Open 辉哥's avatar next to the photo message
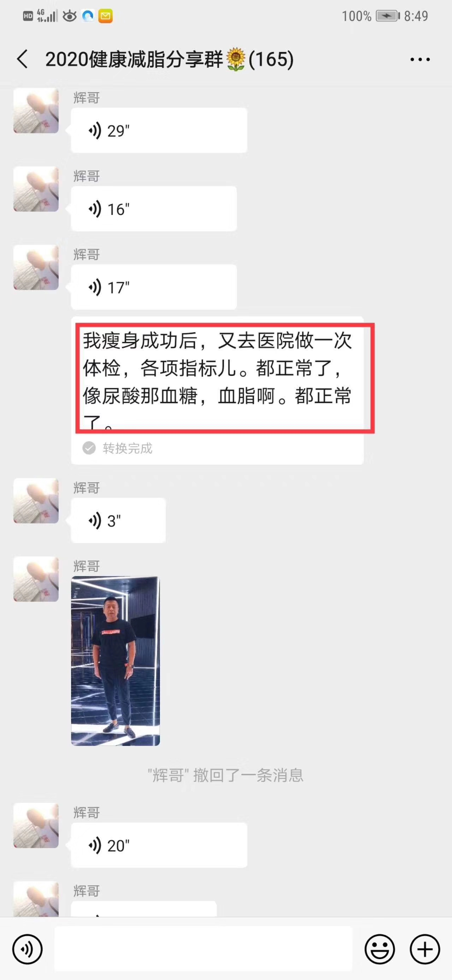This screenshot has width=452, height=980. click(x=36, y=579)
